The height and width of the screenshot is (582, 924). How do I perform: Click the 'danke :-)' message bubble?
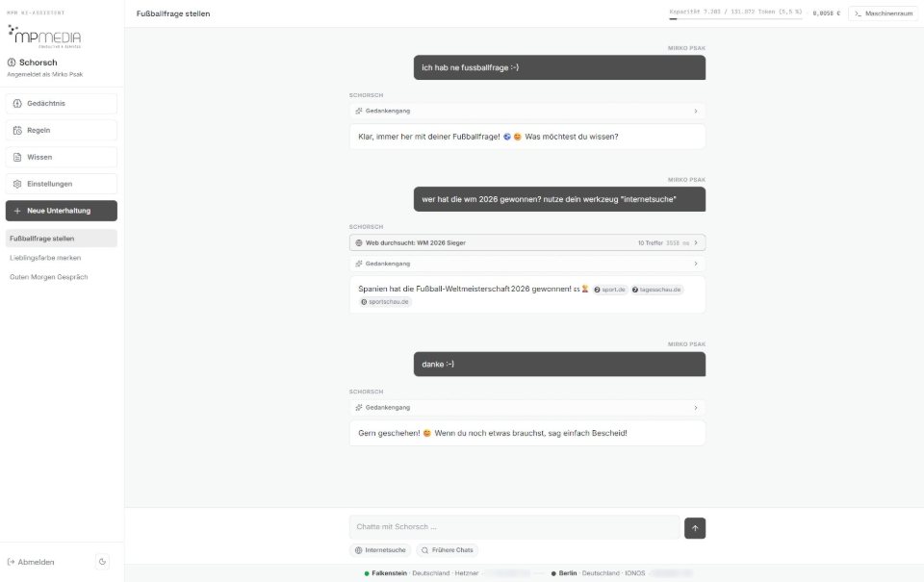click(x=559, y=365)
